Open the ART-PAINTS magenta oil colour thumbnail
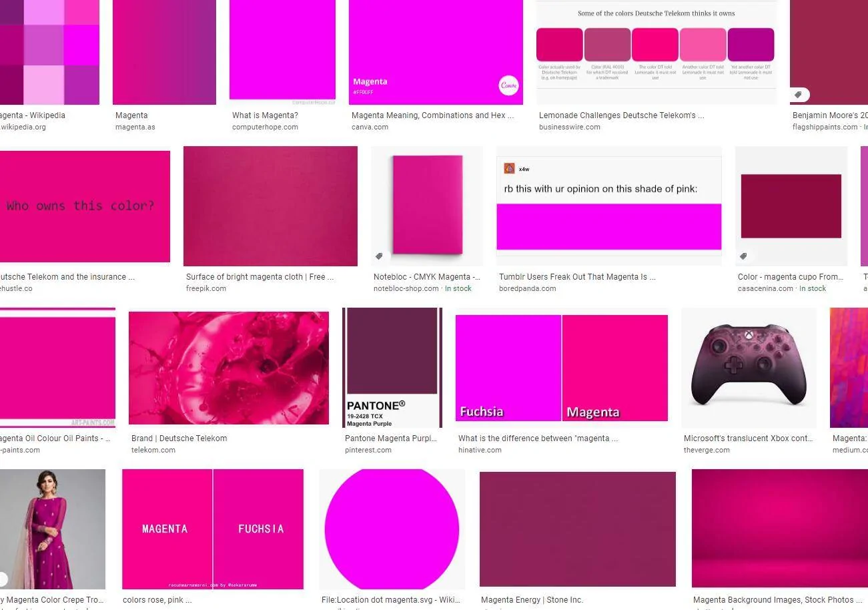Viewport: 868px width, 610px height. click(x=57, y=368)
